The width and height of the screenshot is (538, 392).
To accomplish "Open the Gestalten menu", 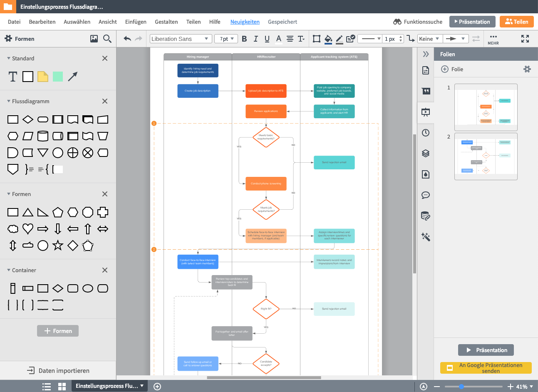I will click(x=166, y=22).
